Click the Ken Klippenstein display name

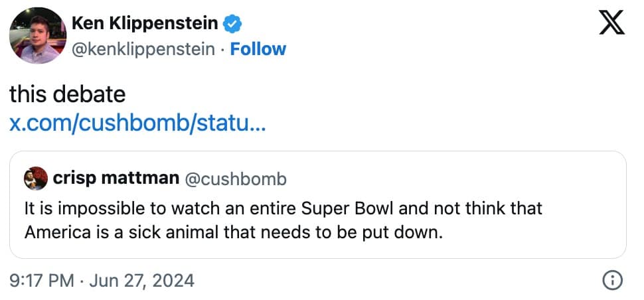click(x=144, y=25)
